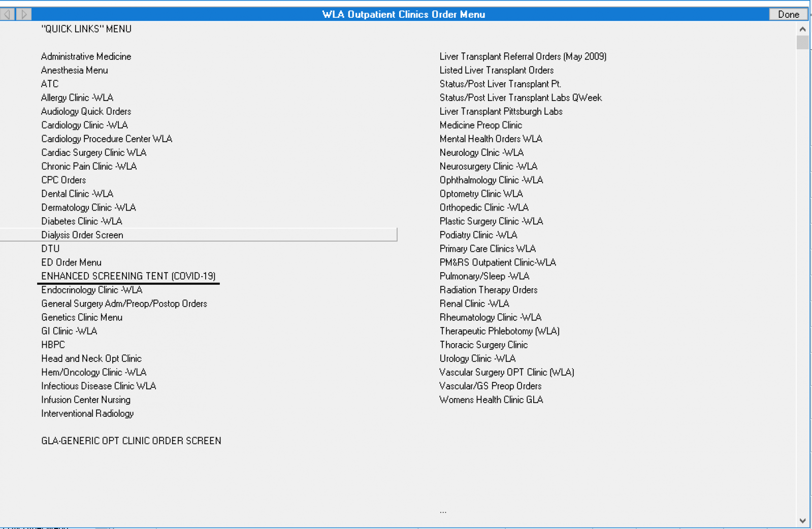Open the Dialysis Order Screen
This screenshot has height=529, width=812.
82,235
